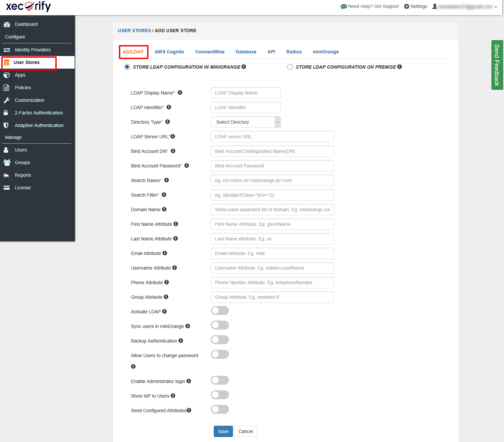Click the First Name Attribute field
This screenshot has height=442, width=504.
272,224
